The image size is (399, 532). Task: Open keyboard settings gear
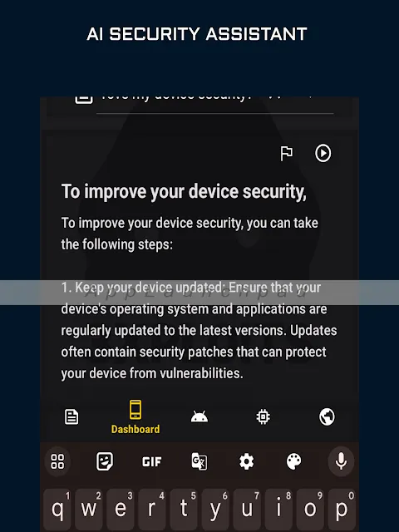point(246,461)
